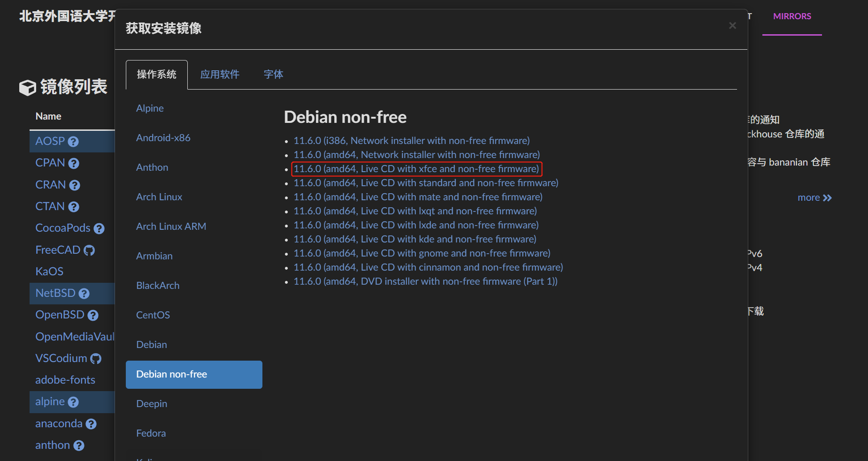The width and height of the screenshot is (868, 461).
Task: Click the question mark beside CPAN
Action: pyautogui.click(x=74, y=163)
